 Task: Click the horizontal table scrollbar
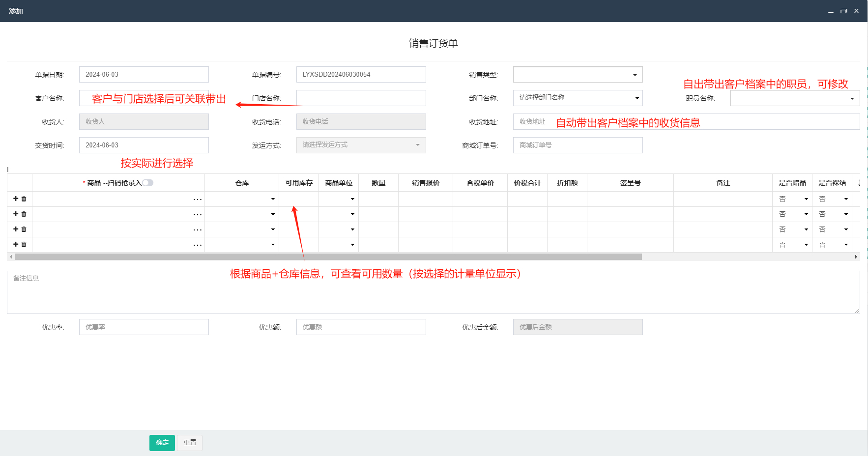click(328, 257)
